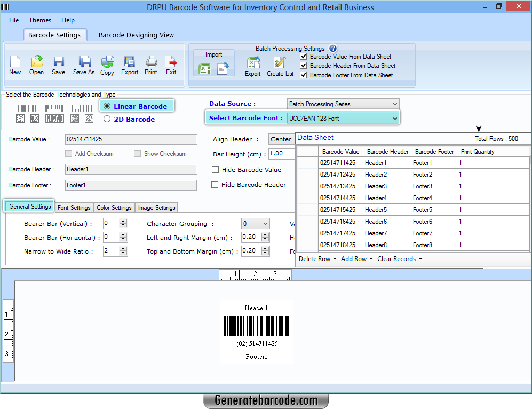
Task: Switch to Image Settings tab
Action: pyautogui.click(x=157, y=208)
